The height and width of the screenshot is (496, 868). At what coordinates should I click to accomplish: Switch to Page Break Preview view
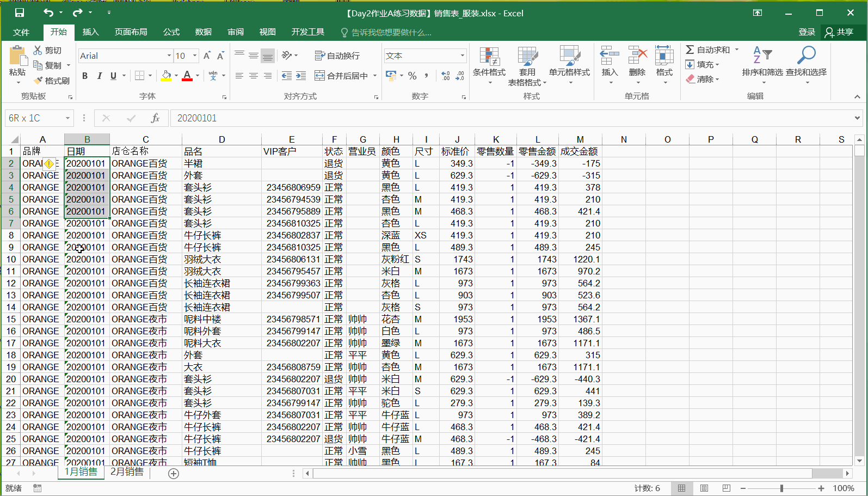coord(726,488)
